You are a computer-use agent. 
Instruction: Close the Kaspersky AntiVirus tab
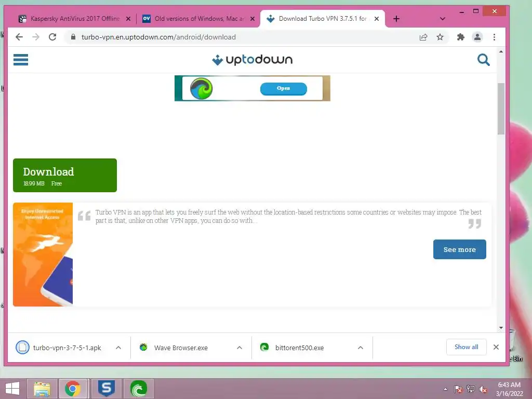click(x=128, y=19)
